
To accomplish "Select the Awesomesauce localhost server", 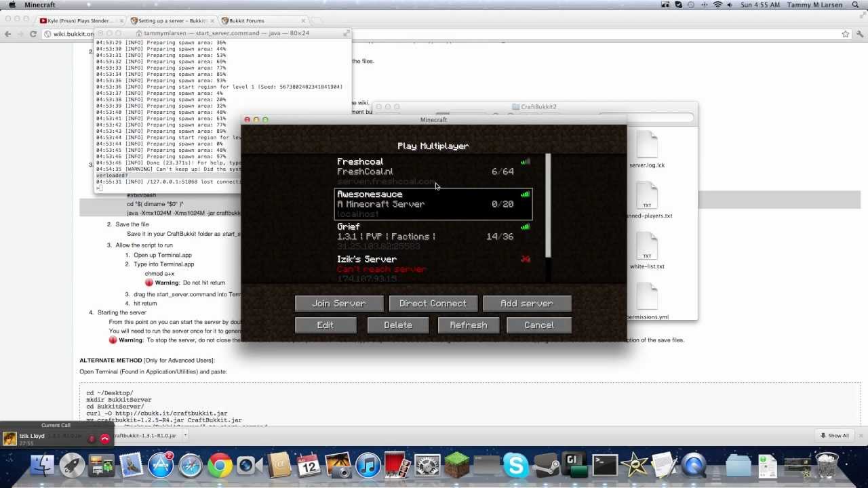I will coord(434,204).
